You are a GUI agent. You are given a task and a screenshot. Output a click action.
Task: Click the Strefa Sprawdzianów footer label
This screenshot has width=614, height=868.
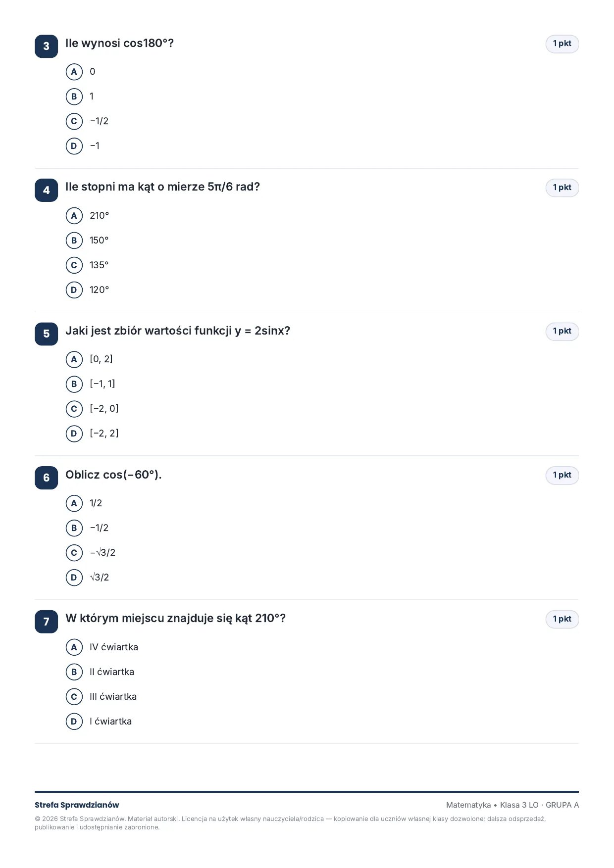[77, 805]
